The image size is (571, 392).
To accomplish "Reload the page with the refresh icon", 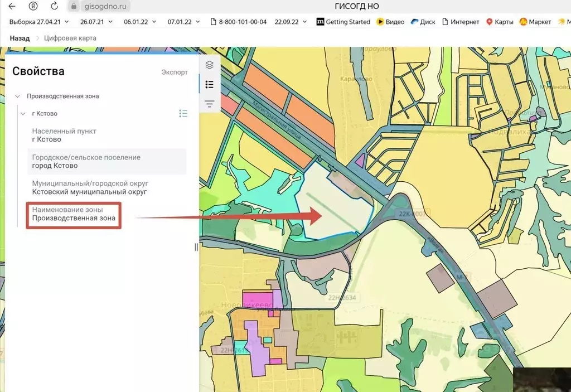I will 54,6.
